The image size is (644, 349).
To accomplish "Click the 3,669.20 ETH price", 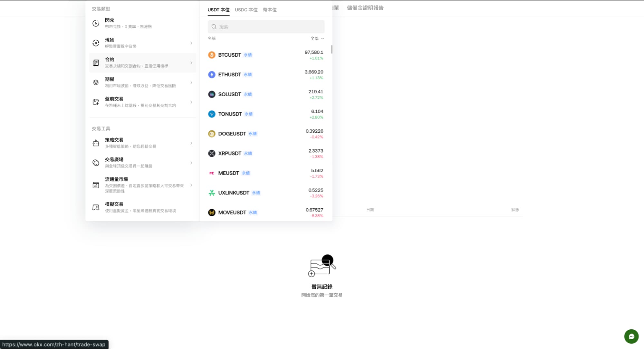I will click(314, 72).
